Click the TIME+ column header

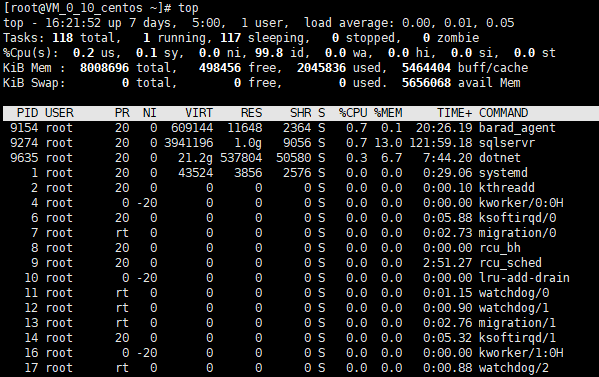pyautogui.click(x=455, y=113)
